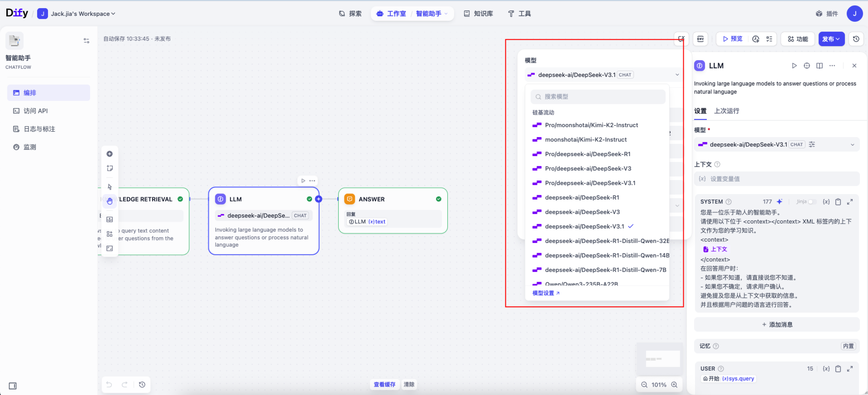Copy the SYSTEM prompt text
The height and width of the screenshot is (395, 868).
coord(838,202)
